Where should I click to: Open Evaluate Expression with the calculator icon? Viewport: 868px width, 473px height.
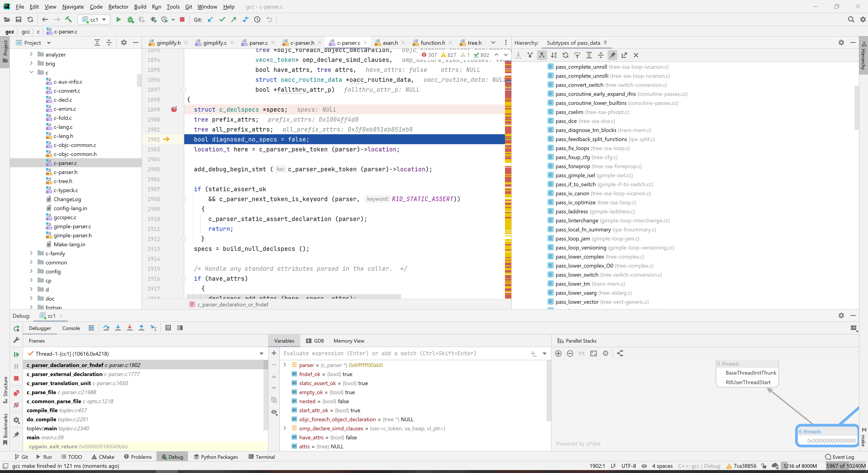point(168,328)
